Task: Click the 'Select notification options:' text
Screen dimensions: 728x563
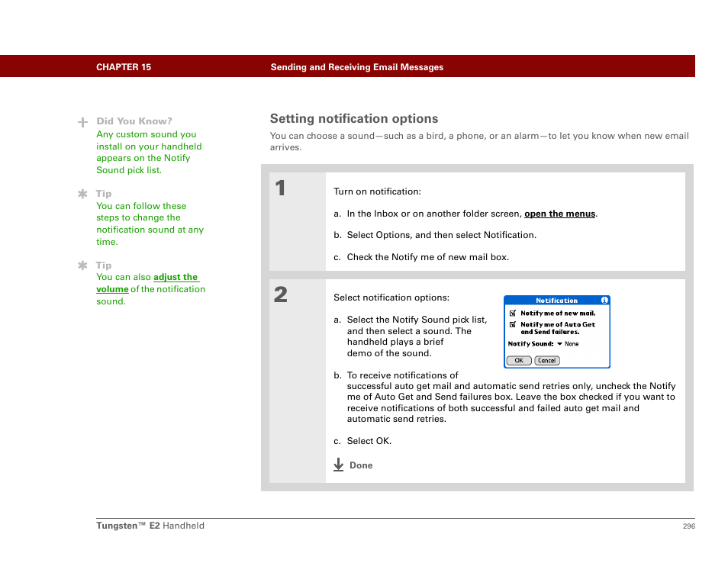Action: pyautogui.click(x=391, y=298)
